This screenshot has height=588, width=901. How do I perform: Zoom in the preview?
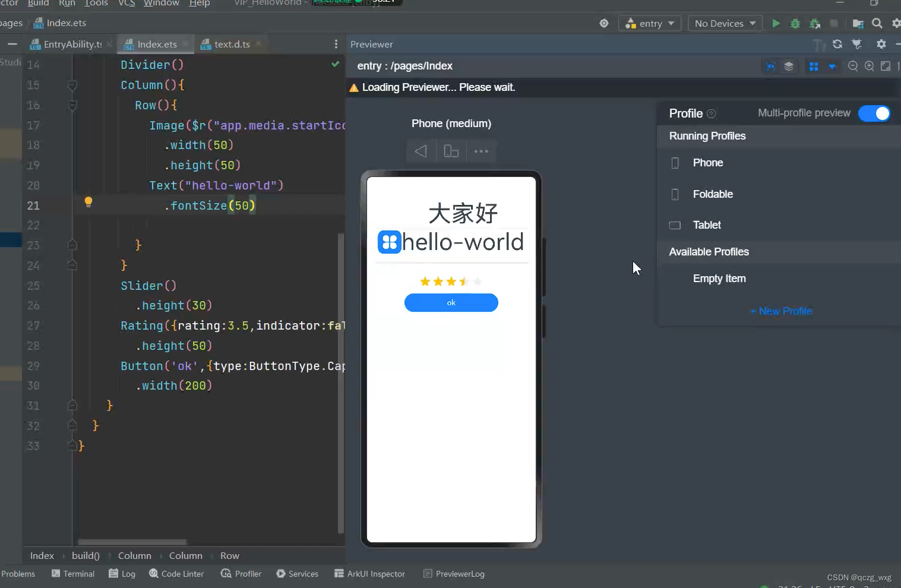pos(870,66)
